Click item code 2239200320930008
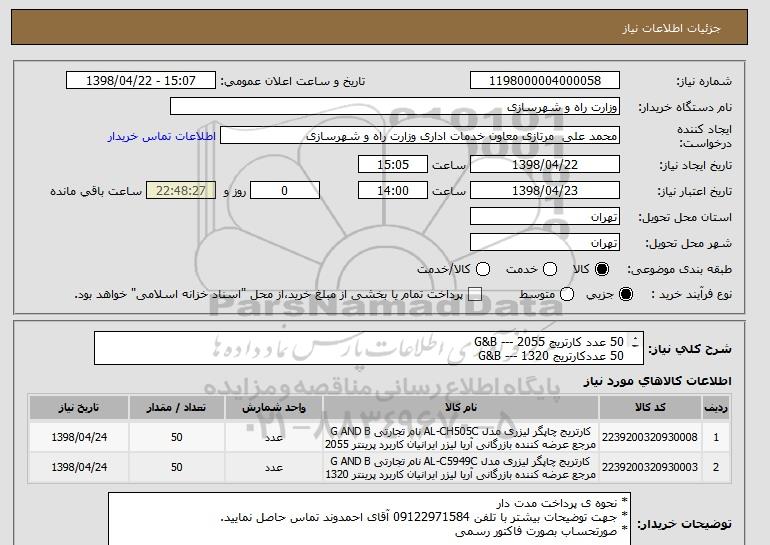Viewport: 770px width, 545px height. click(x=650, y=437)
